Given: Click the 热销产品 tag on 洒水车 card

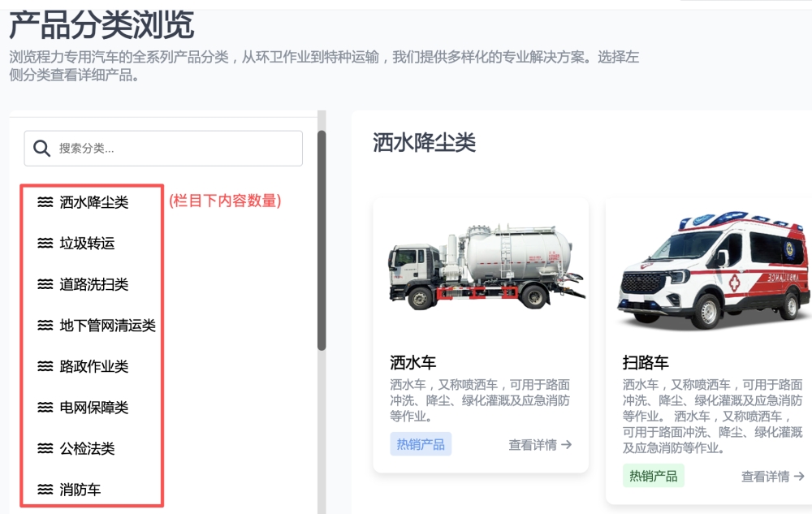Looking at the screenshot, I should pyautogui.click(x=421, y=444).
